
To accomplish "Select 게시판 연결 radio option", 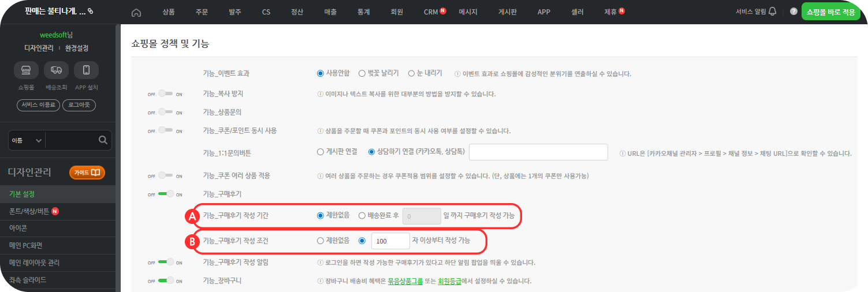I will click(x=320, y=152).
